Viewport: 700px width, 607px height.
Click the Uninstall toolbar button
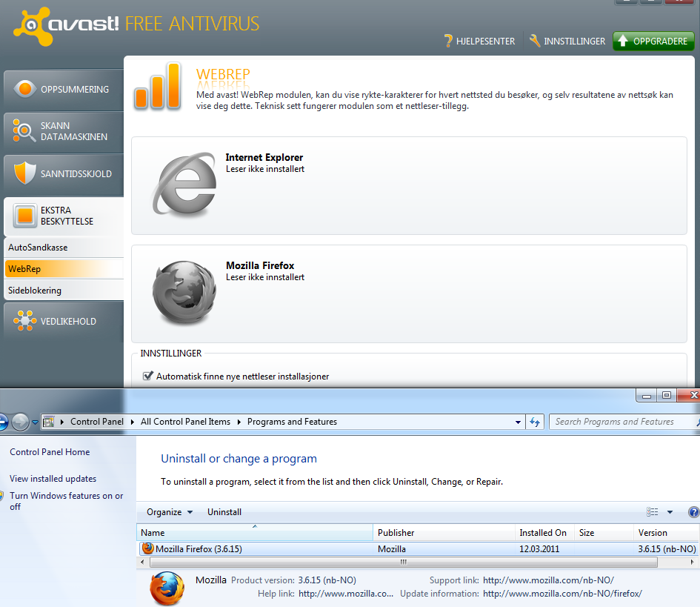click(x=224, y=512)
